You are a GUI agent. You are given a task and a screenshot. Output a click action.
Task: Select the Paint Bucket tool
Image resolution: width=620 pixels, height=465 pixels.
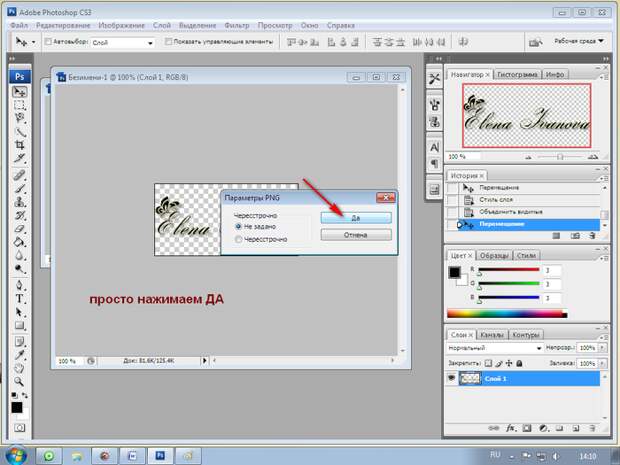pos(19,242)
